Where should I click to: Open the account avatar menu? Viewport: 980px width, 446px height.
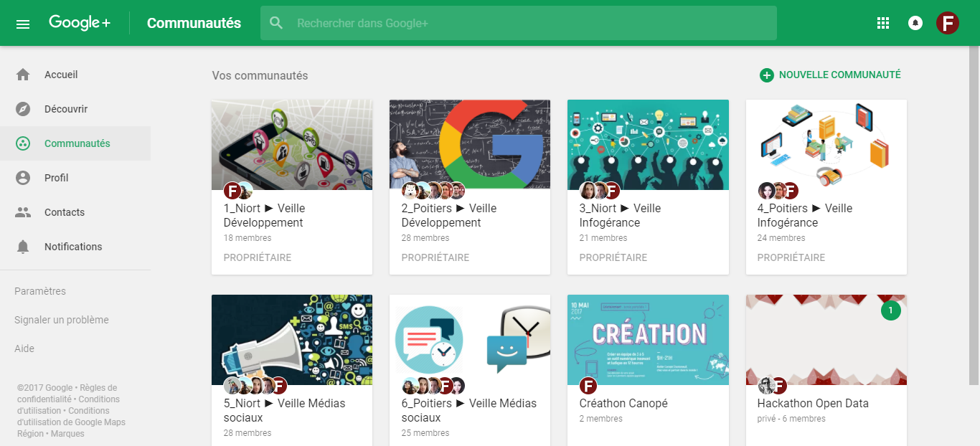[948, 23]
